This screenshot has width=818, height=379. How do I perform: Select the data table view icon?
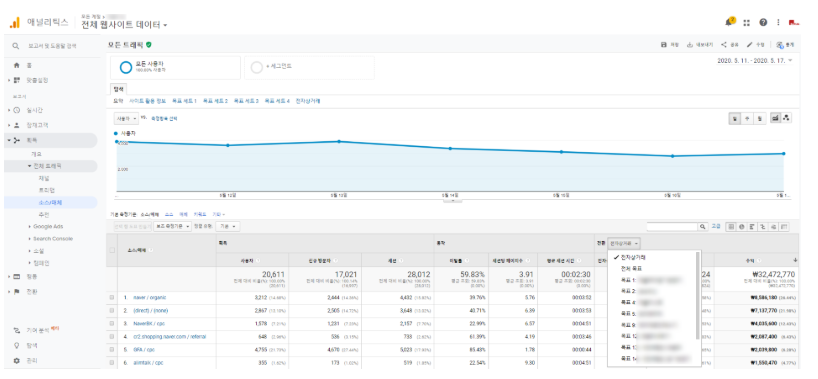[x=731, y=227]
